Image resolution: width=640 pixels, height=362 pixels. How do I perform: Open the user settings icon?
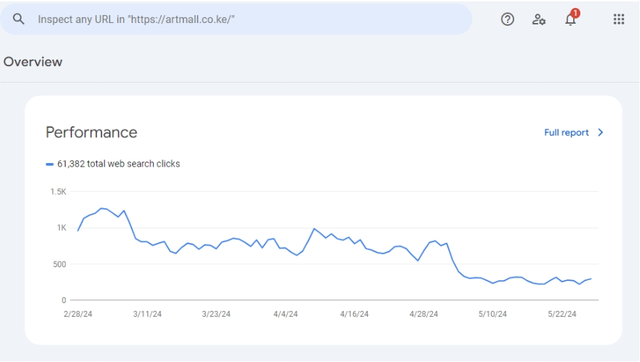coord(539,19)
